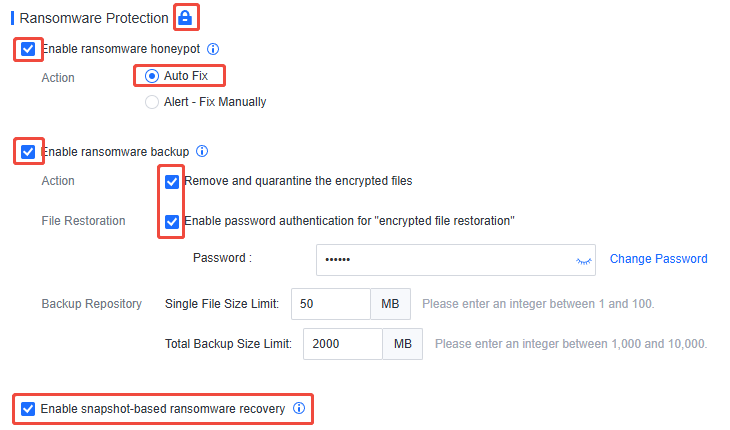Click MB unit beside Total Backup Size Limit
The image size is (730, 430).
pyautogui.click(x=403, y=344)
